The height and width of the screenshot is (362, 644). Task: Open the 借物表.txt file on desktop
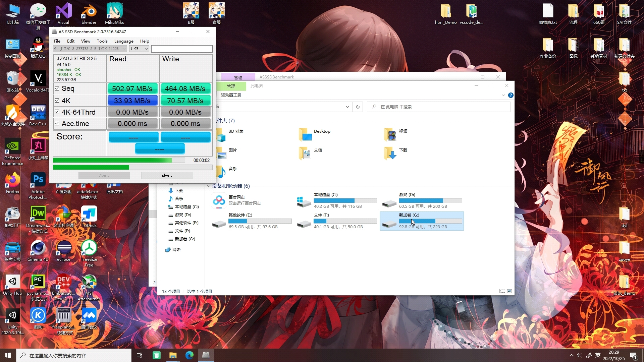click(x=548, y=14)
